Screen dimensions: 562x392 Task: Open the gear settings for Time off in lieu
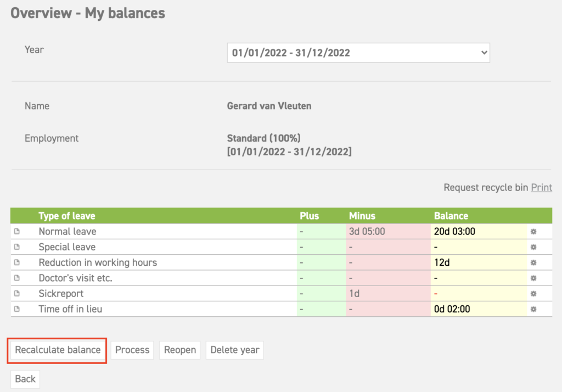coord(533,309)
